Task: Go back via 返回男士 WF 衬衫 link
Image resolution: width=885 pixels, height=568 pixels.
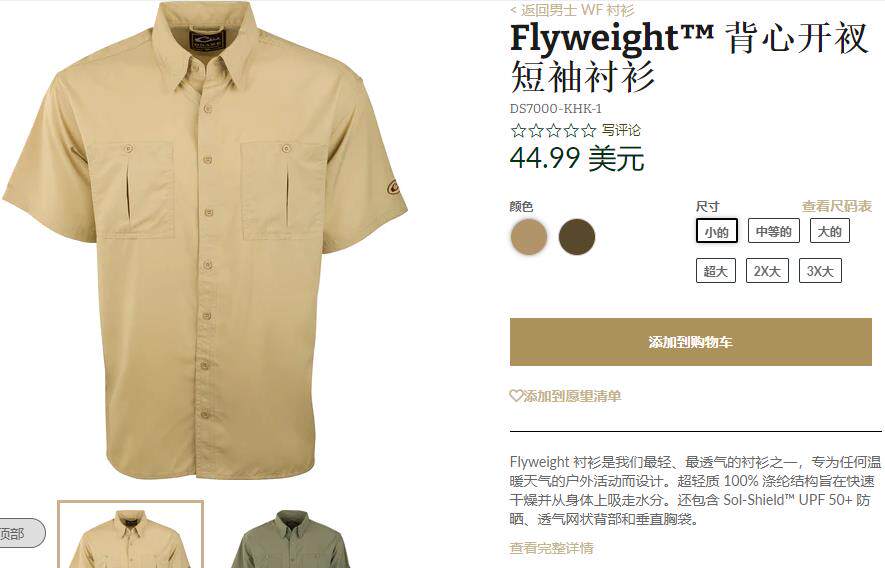Action: [x=572, y=10]
